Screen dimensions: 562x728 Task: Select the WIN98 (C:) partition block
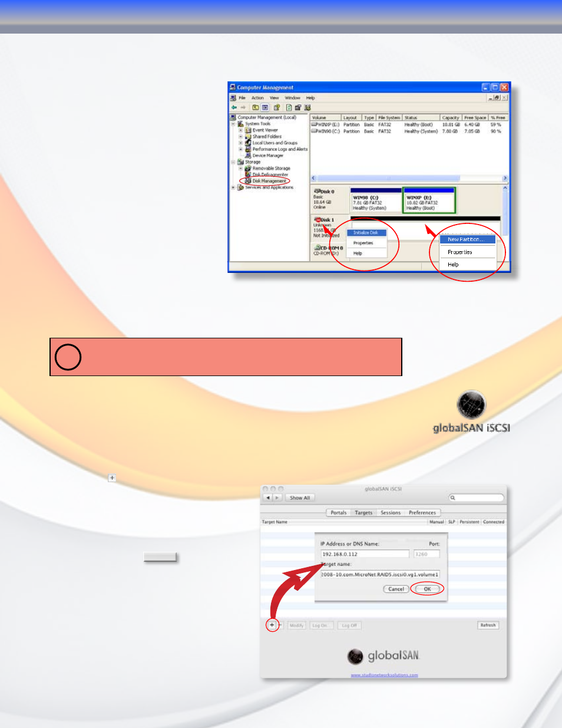(x=376, y=200)
